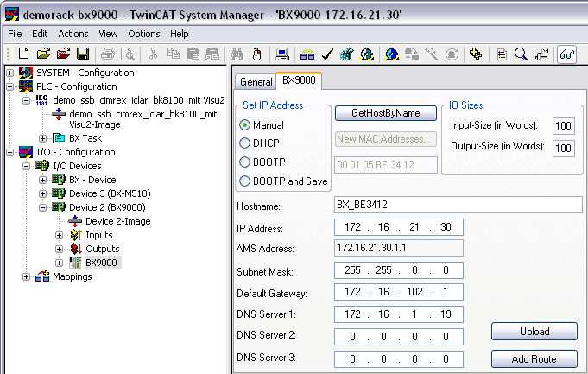Select Device 2-Image tree item
The width and height of the screenshot is (588, 374).
coord(117,221)
